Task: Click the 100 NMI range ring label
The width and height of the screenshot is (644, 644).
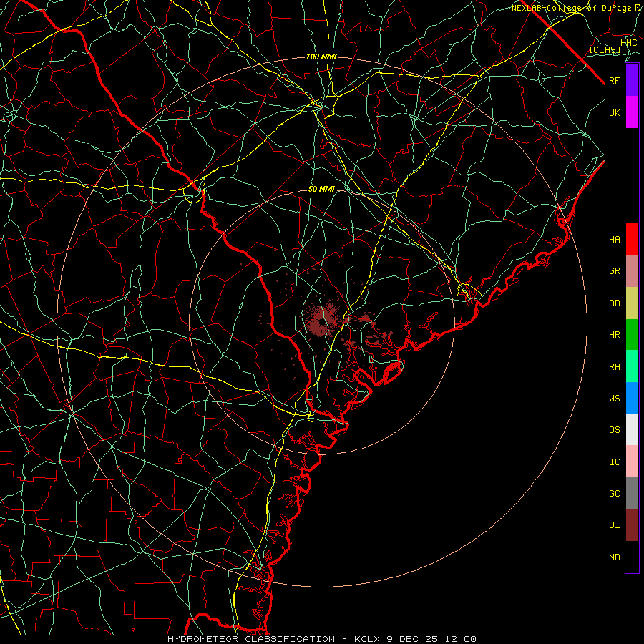Action: coord(321,57)
